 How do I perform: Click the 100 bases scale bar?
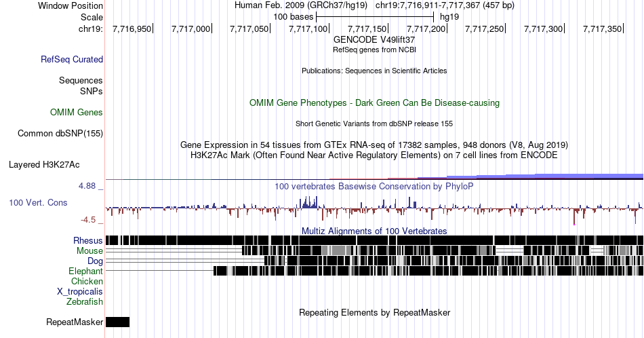coord(375,17)
